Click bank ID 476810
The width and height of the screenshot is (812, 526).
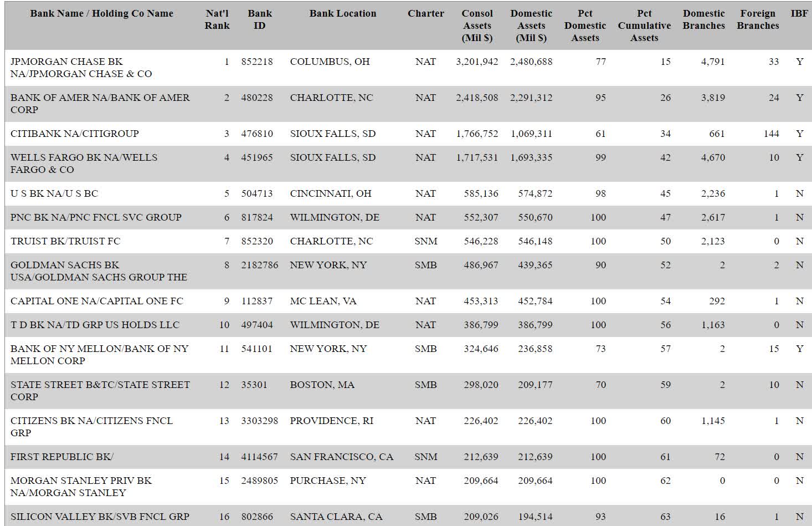pyautogui.click(x=257, y=134)
